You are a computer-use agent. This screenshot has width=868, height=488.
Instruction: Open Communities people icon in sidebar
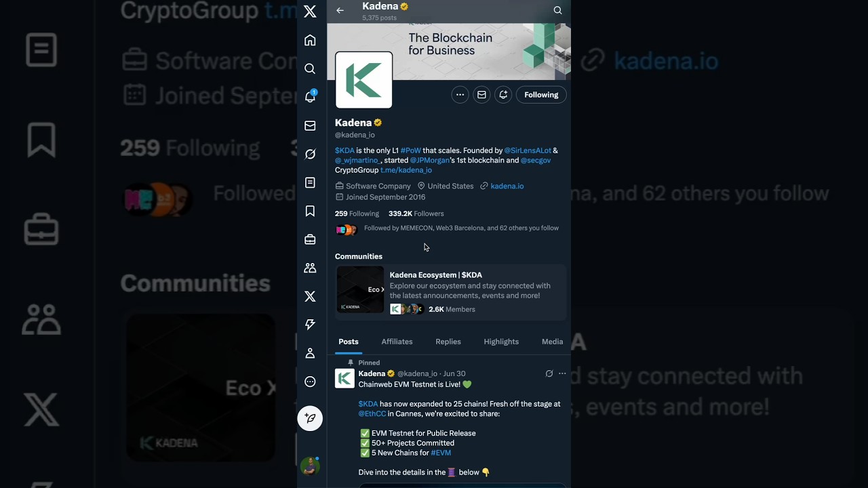tap(310, 268)
